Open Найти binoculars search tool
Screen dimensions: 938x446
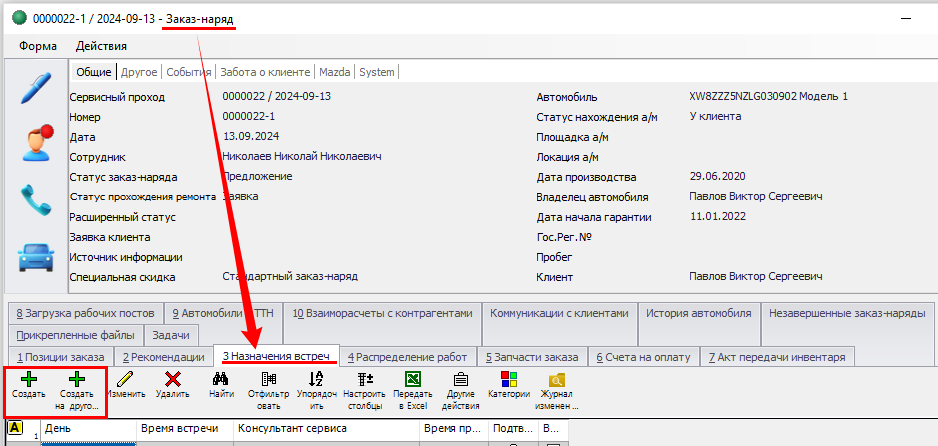coord(222,380)
